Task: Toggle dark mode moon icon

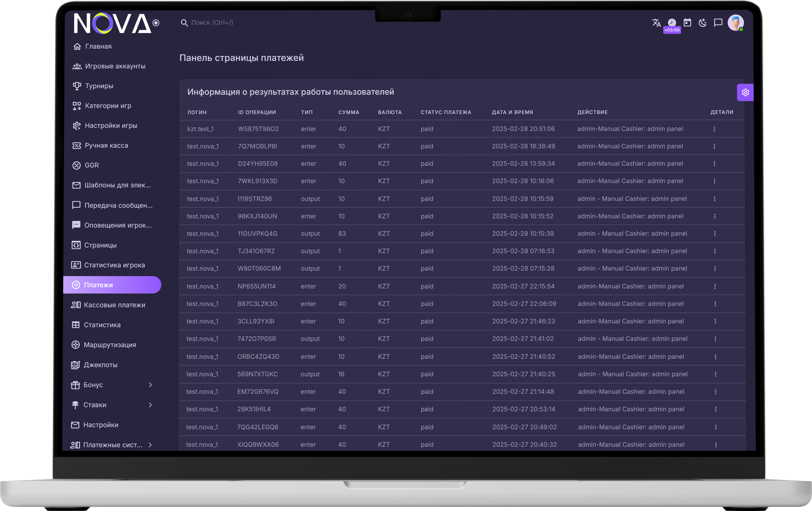Action: pos(703,23)
